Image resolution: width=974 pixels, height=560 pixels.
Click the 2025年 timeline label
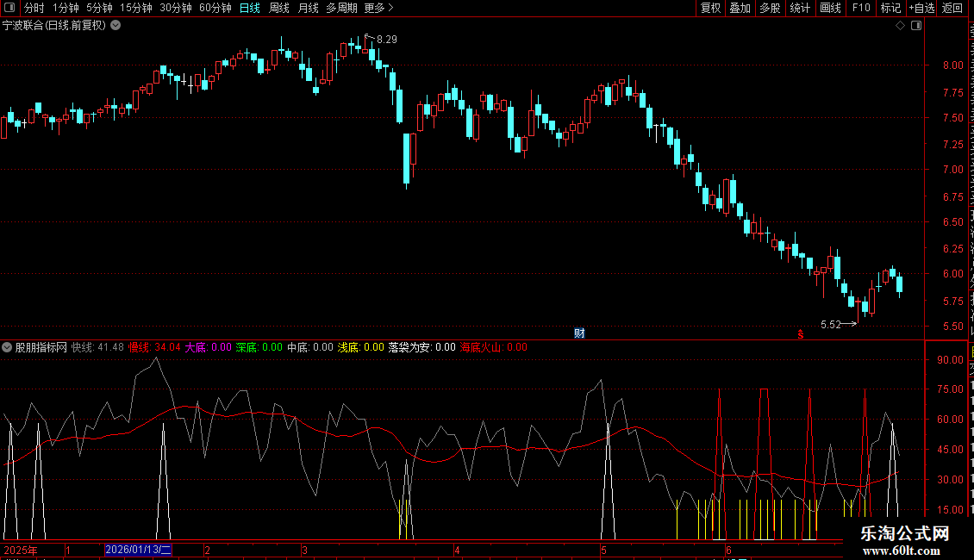click(x=21, y=551)
